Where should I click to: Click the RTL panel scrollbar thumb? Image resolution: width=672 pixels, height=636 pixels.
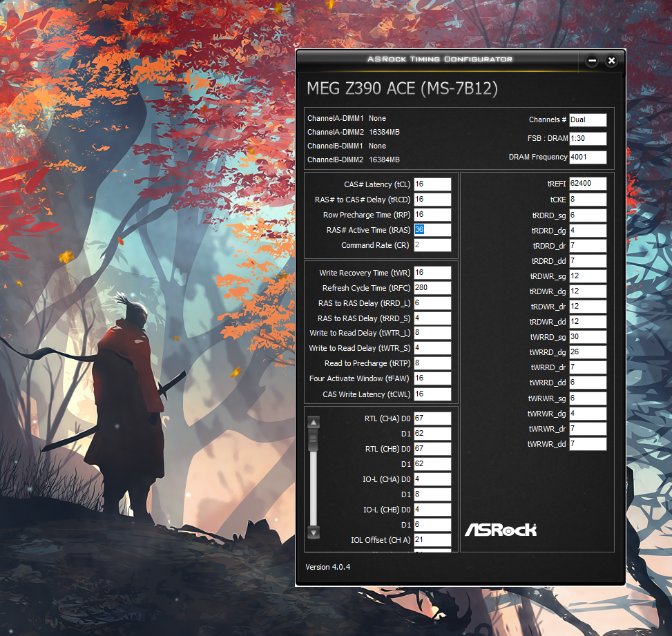coord(314,439)
